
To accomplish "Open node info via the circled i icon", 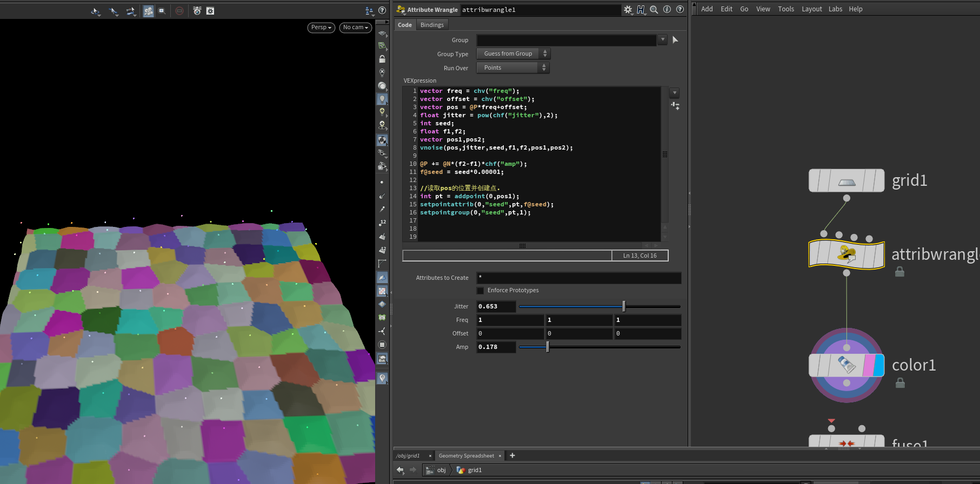I will point(667,10).
